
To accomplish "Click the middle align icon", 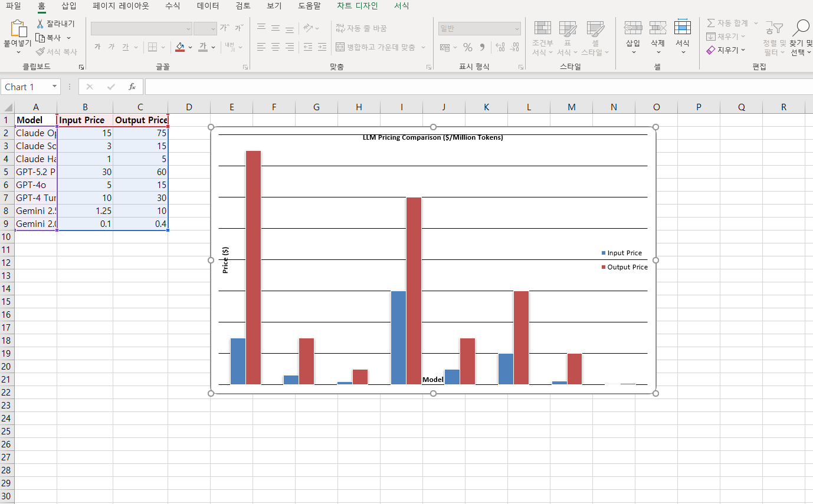I will [276, 28].
